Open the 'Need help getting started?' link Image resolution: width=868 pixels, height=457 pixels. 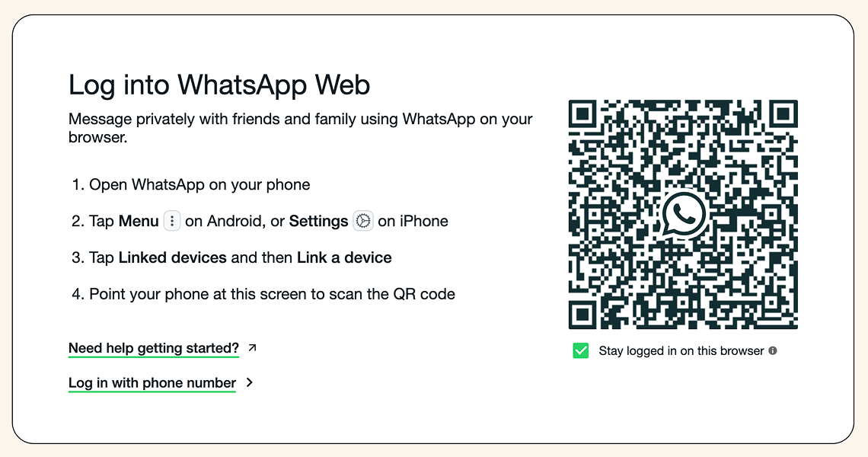(154, 348)
